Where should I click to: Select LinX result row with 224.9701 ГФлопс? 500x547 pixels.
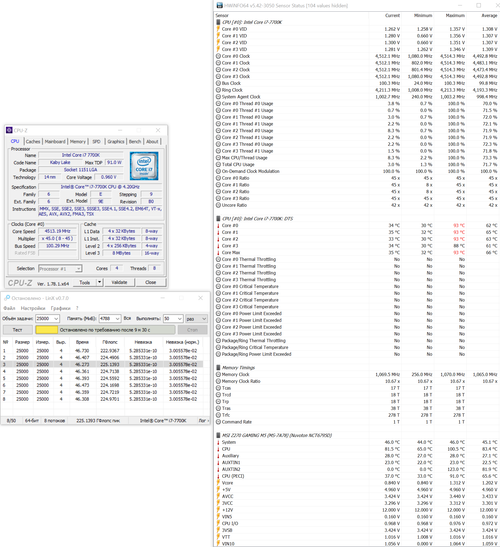coord(102,399)
